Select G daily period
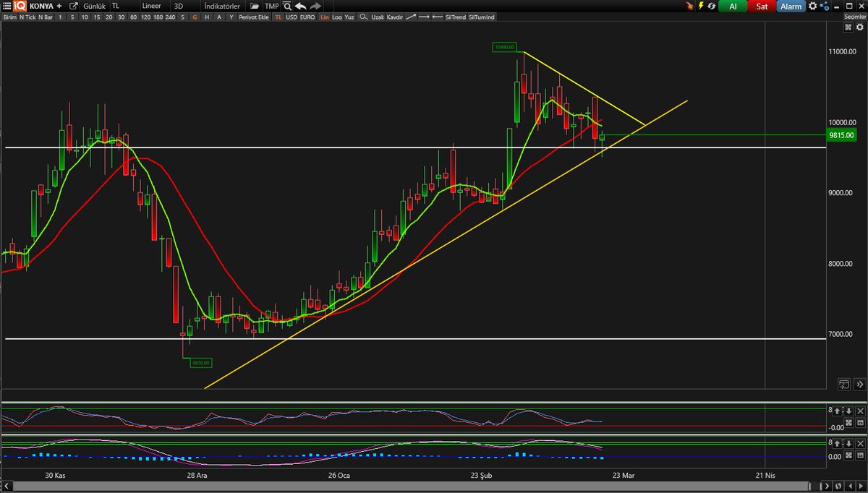This screenshot has width=868, height=493. click(195, 16)
